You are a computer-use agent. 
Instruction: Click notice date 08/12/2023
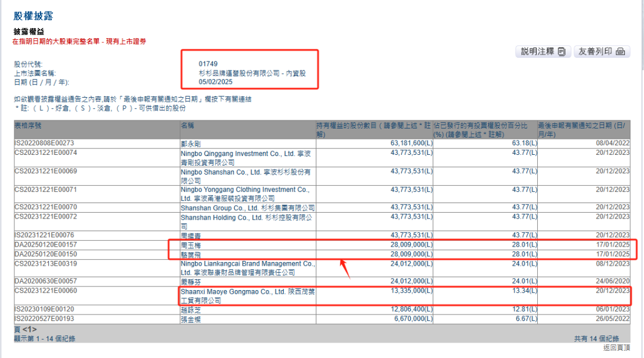612,264
